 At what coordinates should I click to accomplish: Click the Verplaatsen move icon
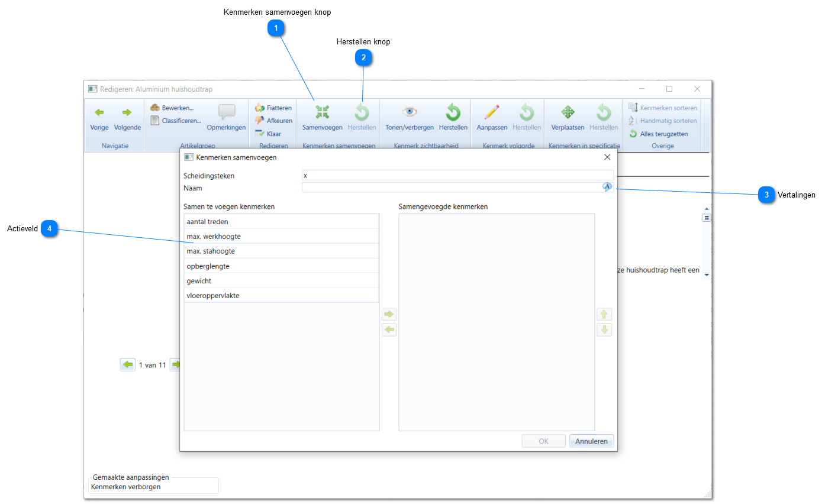(568, 112)
